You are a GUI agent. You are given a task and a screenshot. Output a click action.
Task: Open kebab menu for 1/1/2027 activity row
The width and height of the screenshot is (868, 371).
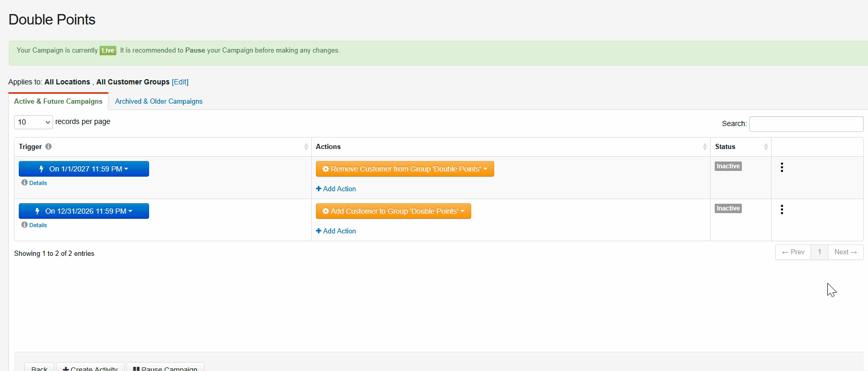tap(781, 167)
